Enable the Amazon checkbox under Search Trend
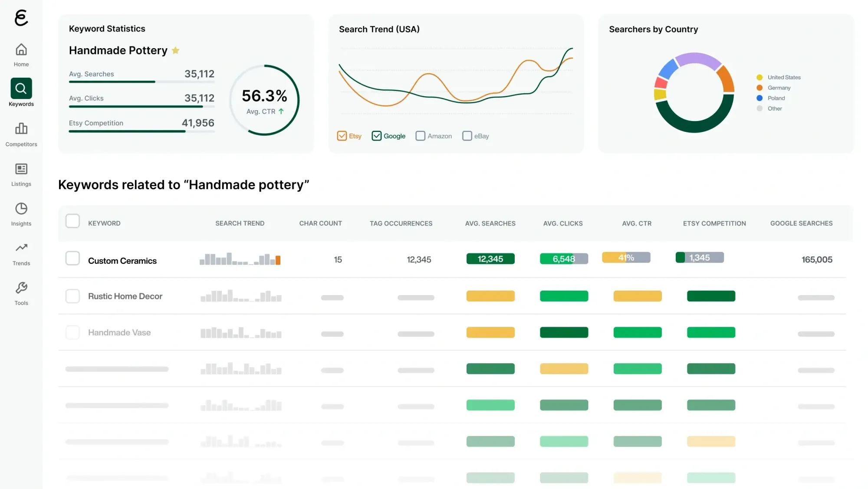The height and width of the screenshot is (489, 868). (x=420, y=136)
